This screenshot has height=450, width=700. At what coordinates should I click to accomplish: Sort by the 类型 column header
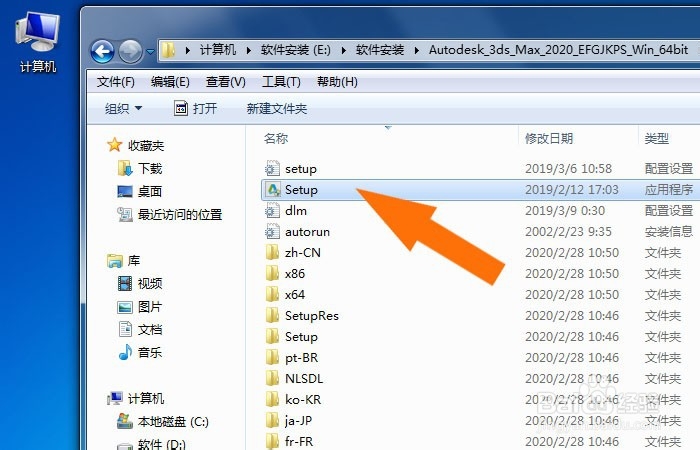pyautogui.click(x=656, y=138)
